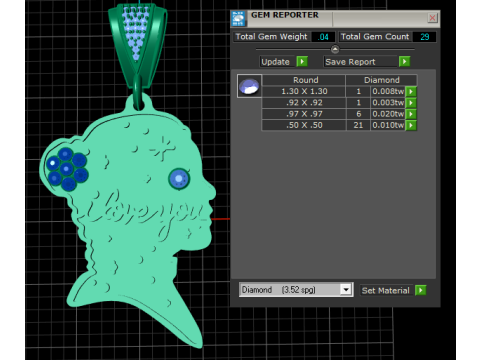This screenshot has width=480, height=360.
Task: Click the Set Material button
Action: [386, 290]
